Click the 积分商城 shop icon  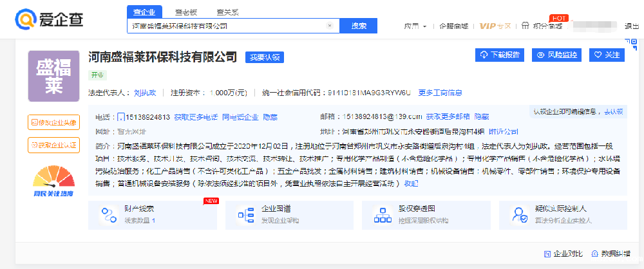526,26
